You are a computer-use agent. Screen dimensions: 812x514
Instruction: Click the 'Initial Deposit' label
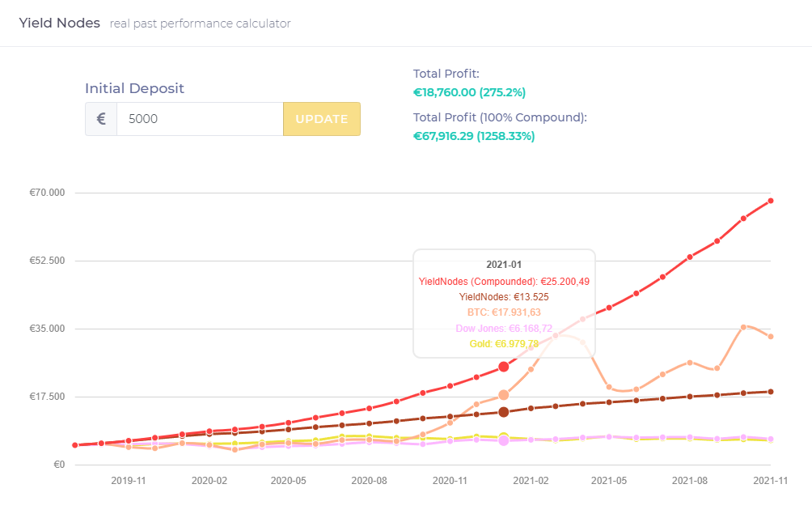coord(134,88)
